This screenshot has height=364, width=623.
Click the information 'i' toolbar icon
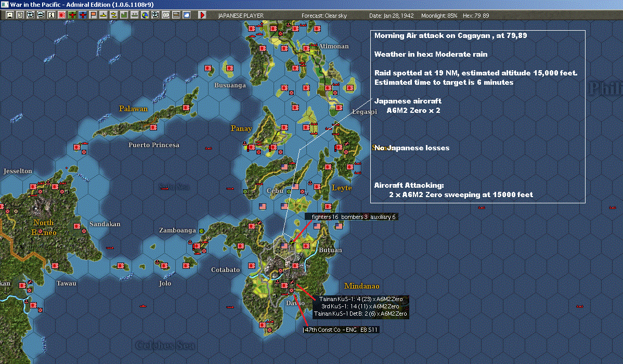[x=51, y=15]
